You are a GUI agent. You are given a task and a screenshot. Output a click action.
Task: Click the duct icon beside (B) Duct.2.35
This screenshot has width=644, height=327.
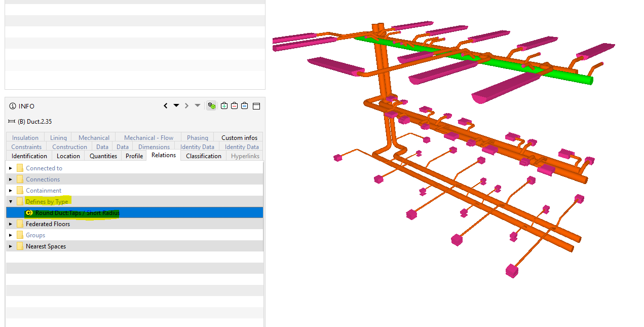point(12,122)
